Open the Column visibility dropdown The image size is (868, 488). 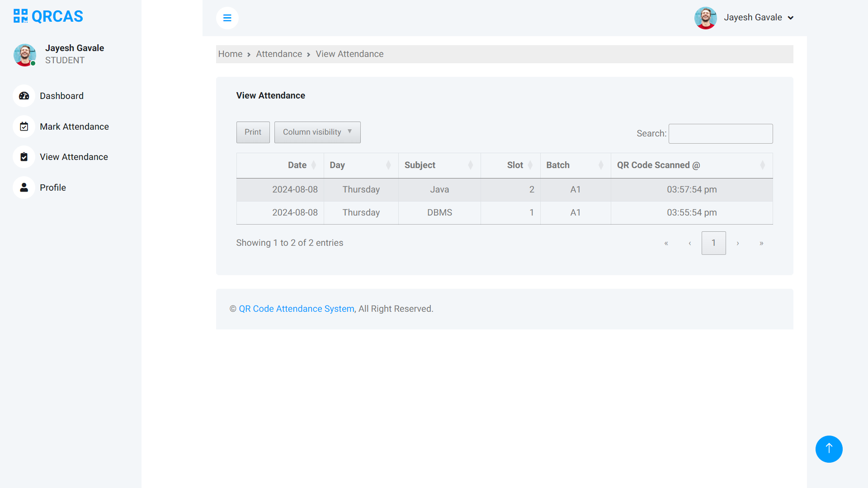click(x=317, y=132)
